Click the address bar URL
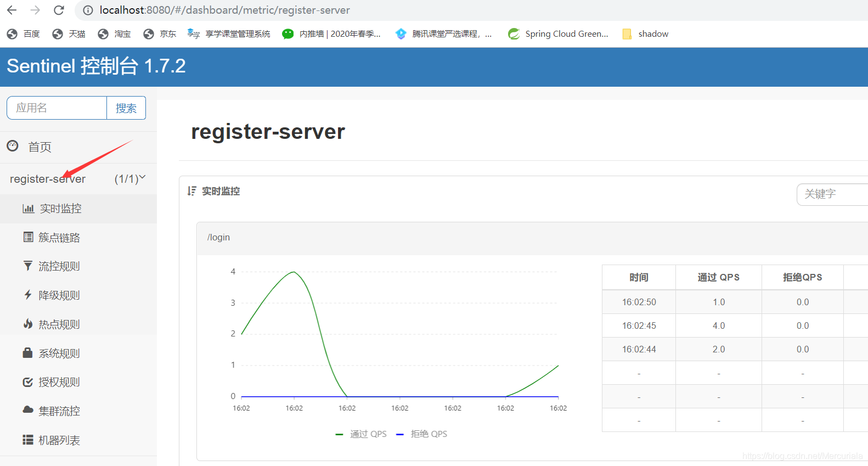The image size is (868, 466). (x=224, y=10)
